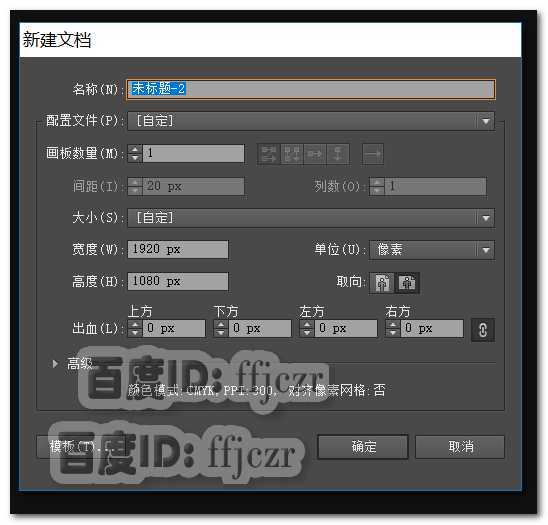Decrease 画板数量 with stepper down arrow
The height and width of the screenshot is (525, 548).
click(x=135, y=158)
